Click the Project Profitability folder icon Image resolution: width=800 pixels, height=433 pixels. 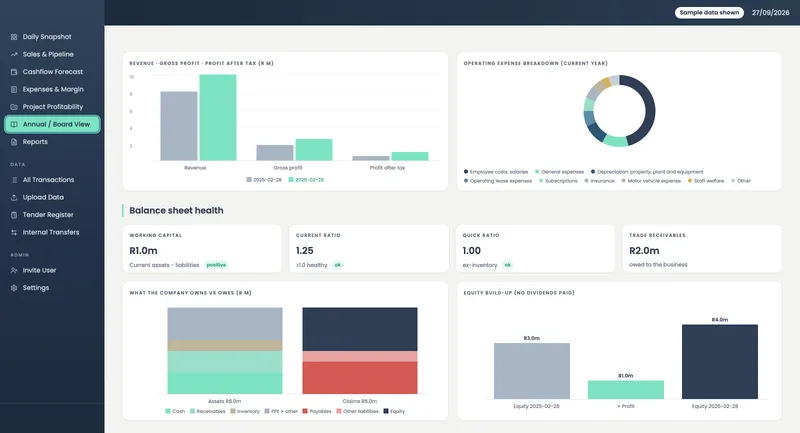click(x=14, y=107)
